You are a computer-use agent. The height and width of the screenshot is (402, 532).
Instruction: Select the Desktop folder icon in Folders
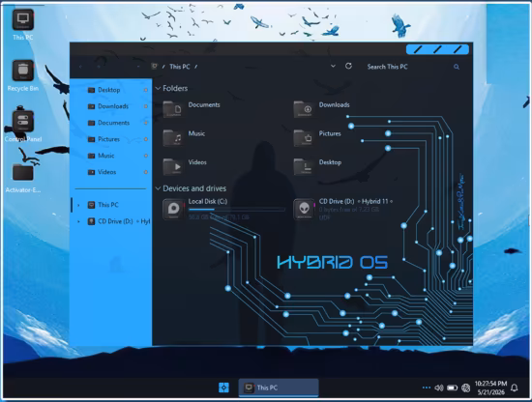click(x=304, y=166)
